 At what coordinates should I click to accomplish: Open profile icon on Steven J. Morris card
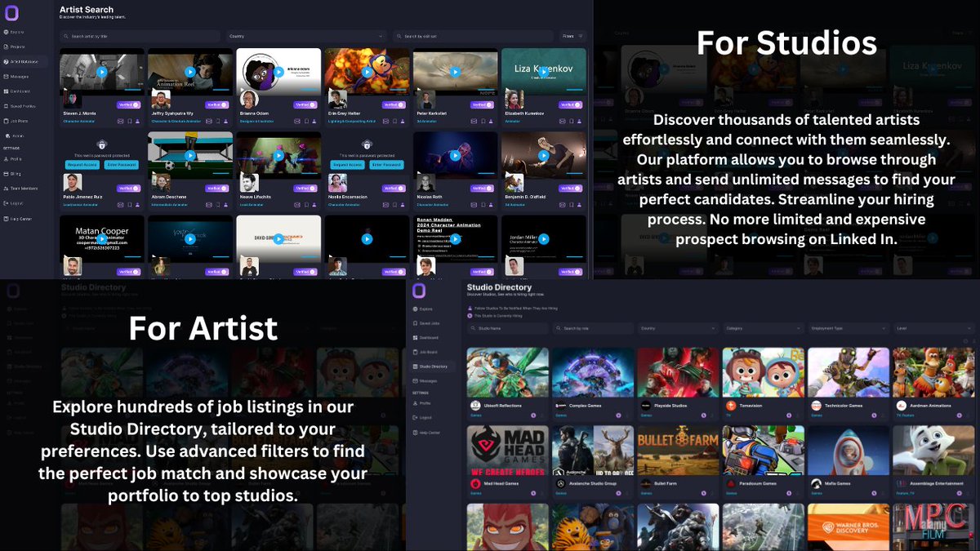[138, 121]
